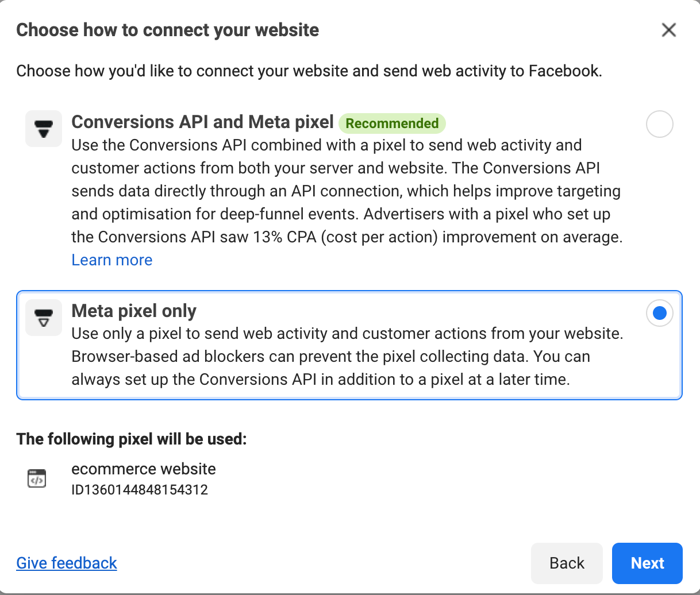Screen dimensions: 700x595
Task: Click the Meta pixel only icon
Action: [x=44, y=318]
